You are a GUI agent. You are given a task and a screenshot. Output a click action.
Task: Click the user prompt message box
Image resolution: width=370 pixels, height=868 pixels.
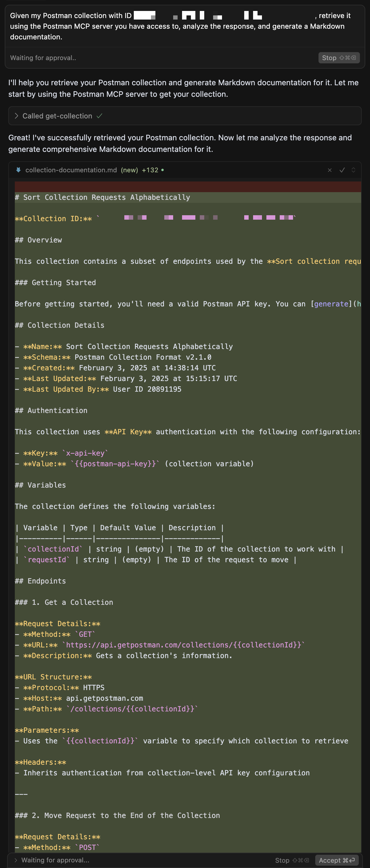coord(185,26)
